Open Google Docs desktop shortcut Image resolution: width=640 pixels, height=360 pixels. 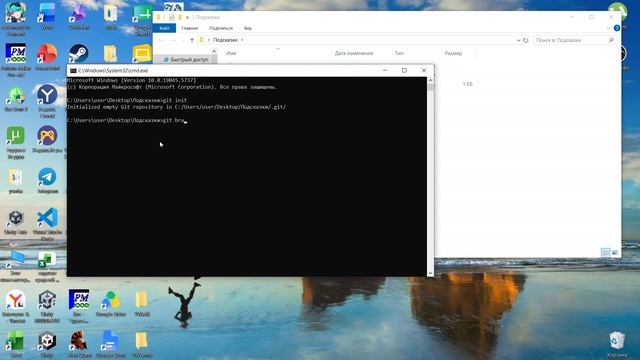110,341
